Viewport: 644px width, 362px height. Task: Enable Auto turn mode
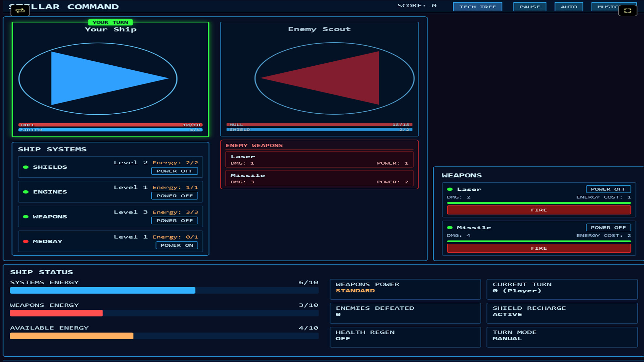point(569,7)
